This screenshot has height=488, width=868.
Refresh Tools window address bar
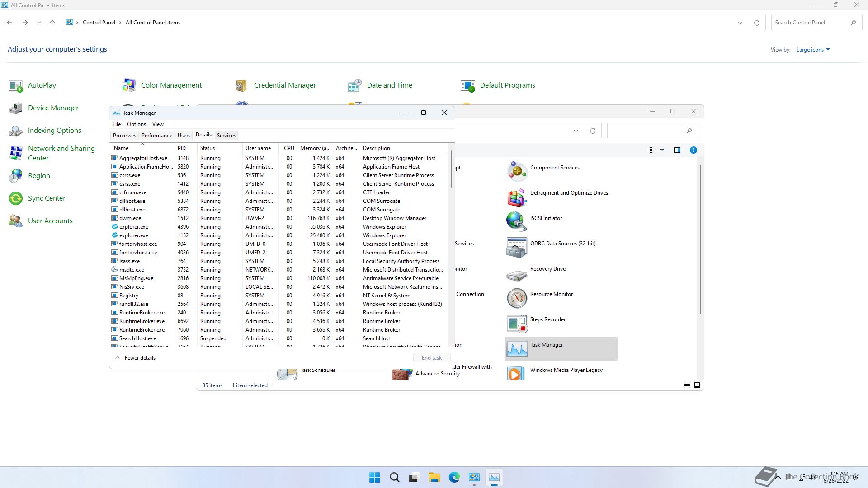[x=592, y=131]
